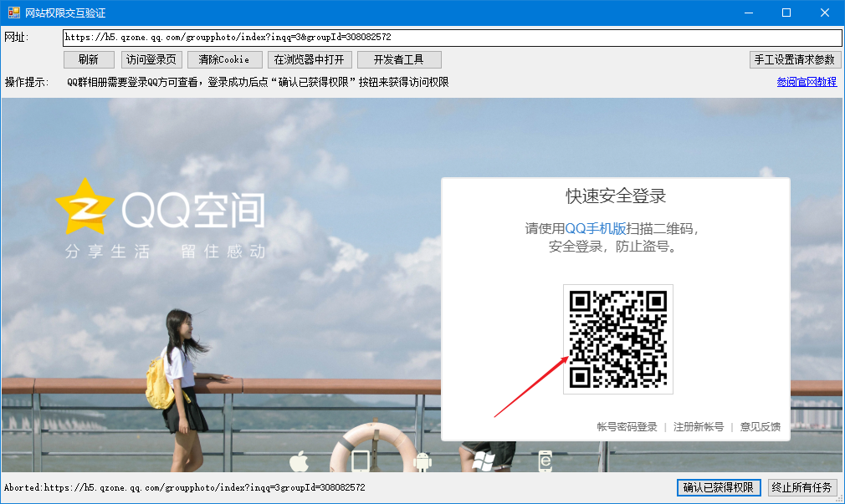Click the 访问登录页 button
The height and width of the screenshot is (504, 845).
click(151, 59)
